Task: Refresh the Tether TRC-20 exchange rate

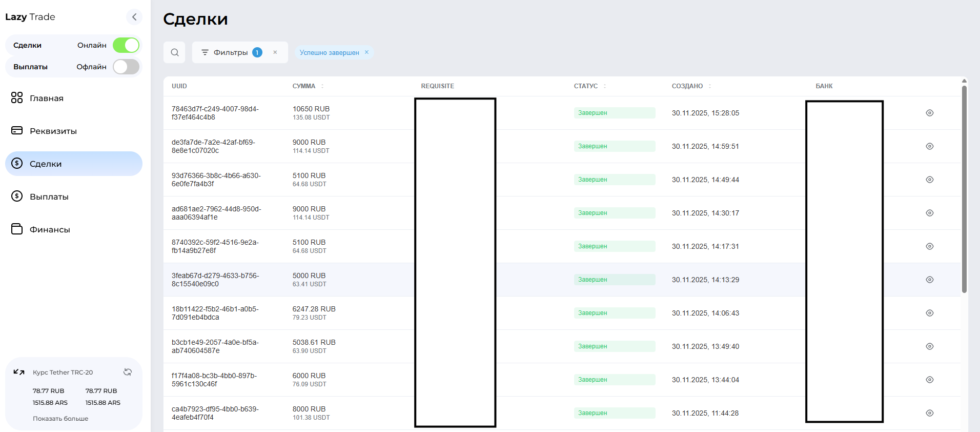Action: coord(128,372)
